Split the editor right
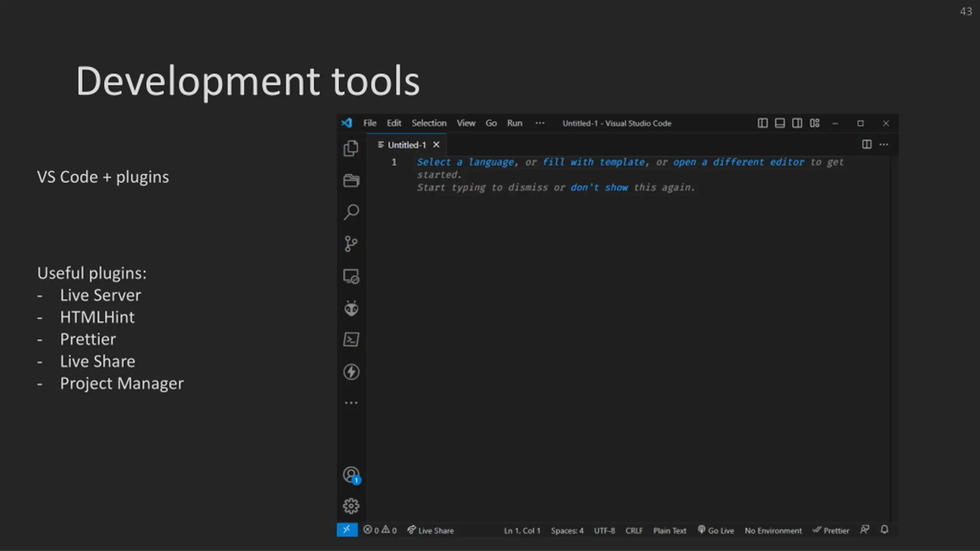The width and height of the screenshot is (980, 551). pos(867,144)
